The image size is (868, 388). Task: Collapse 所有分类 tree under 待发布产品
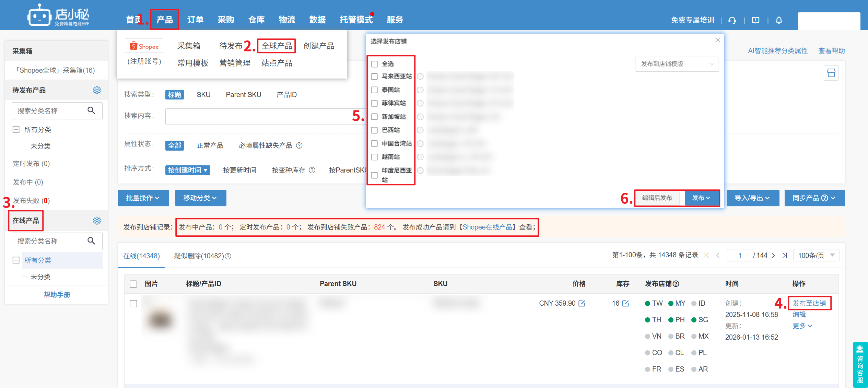pyautogui.click(x=16, y=129)
